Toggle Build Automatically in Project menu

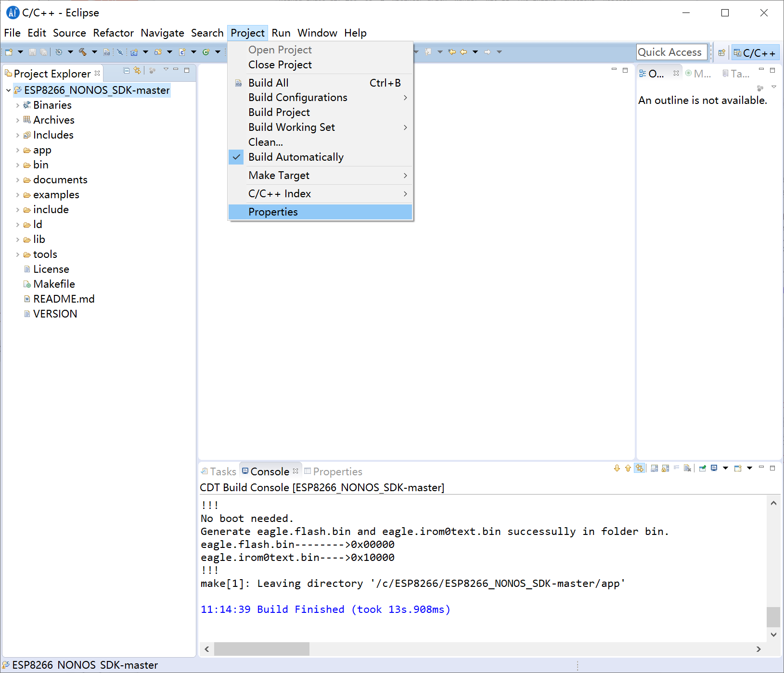coord(321,157)
